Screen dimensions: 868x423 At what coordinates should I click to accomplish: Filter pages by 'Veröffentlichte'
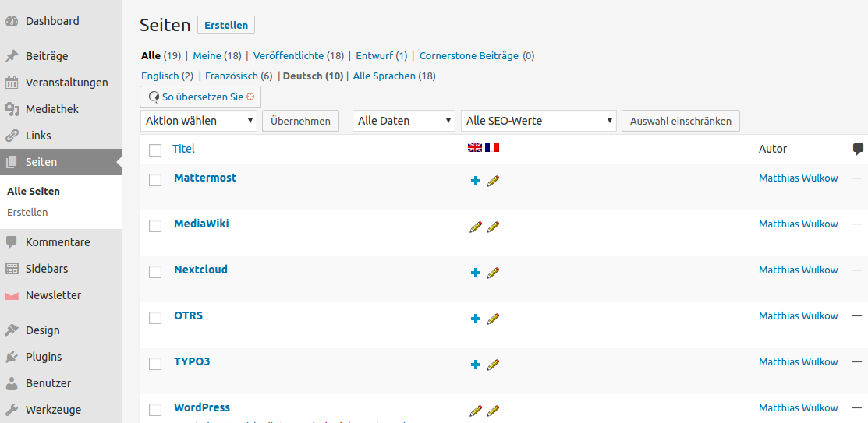pos(289,56)
